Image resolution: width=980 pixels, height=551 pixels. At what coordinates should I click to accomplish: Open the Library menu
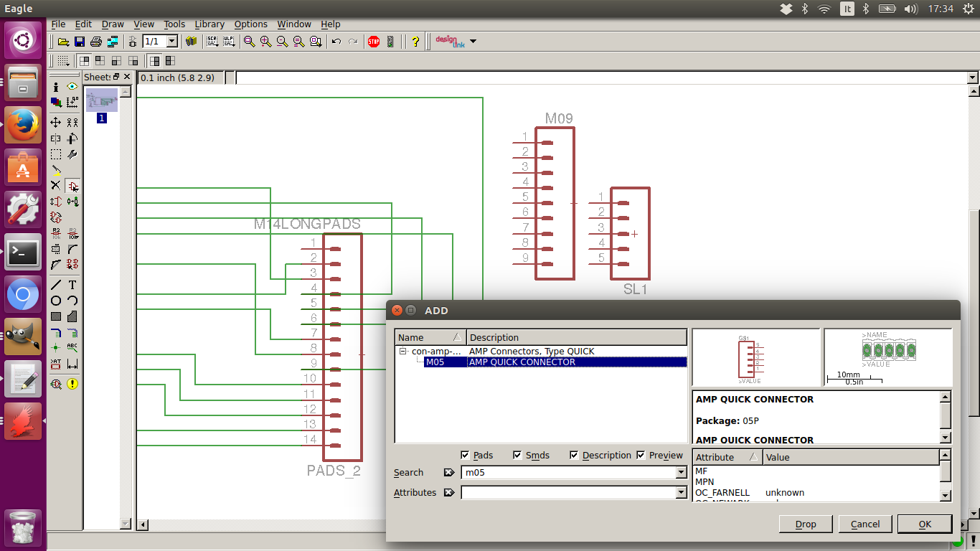click(x=209, y=24)
